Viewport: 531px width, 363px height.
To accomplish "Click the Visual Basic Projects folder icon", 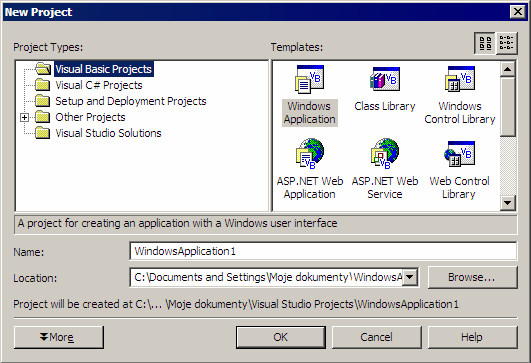I will tap(43, 69).
